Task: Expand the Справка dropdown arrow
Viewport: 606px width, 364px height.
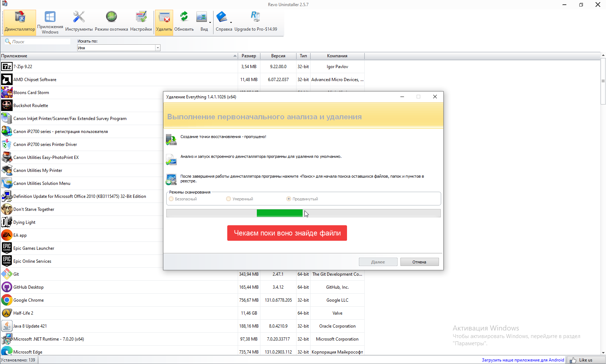Action: pyautogui.click(x=231, y=22)
